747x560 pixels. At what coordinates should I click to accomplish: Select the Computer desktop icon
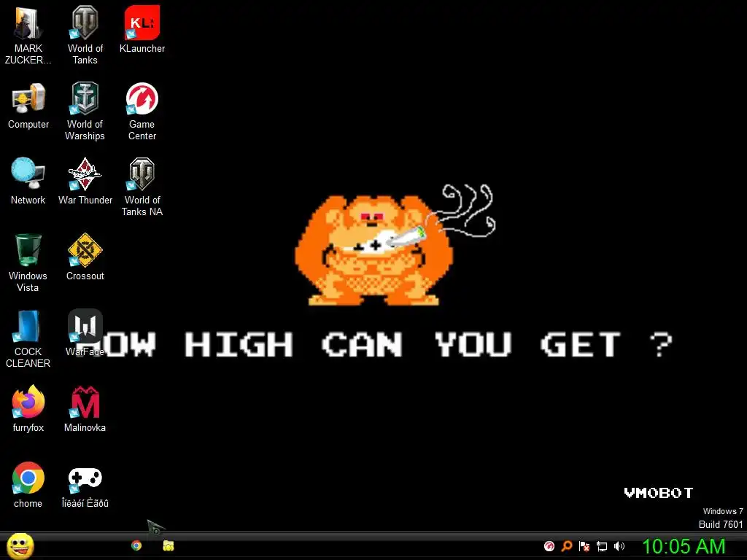28,98
